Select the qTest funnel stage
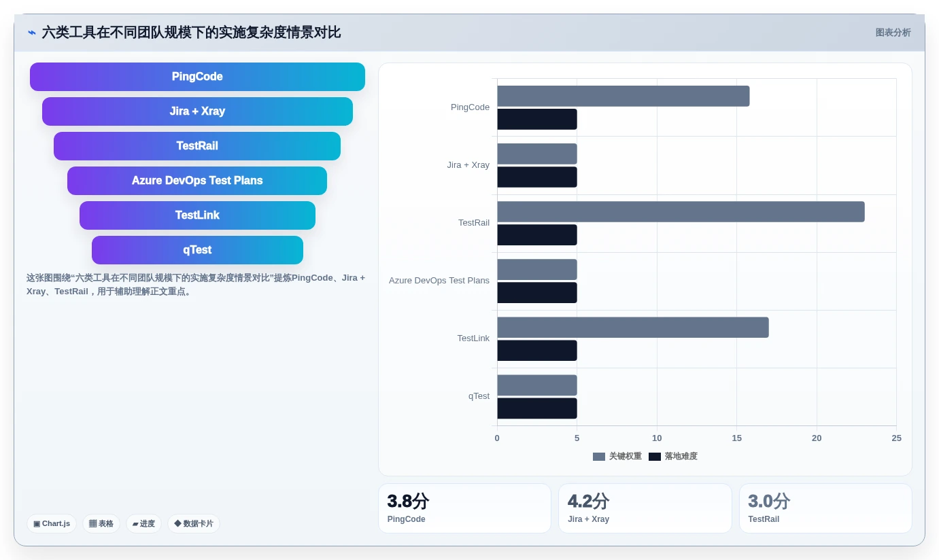 pos(197,250)
